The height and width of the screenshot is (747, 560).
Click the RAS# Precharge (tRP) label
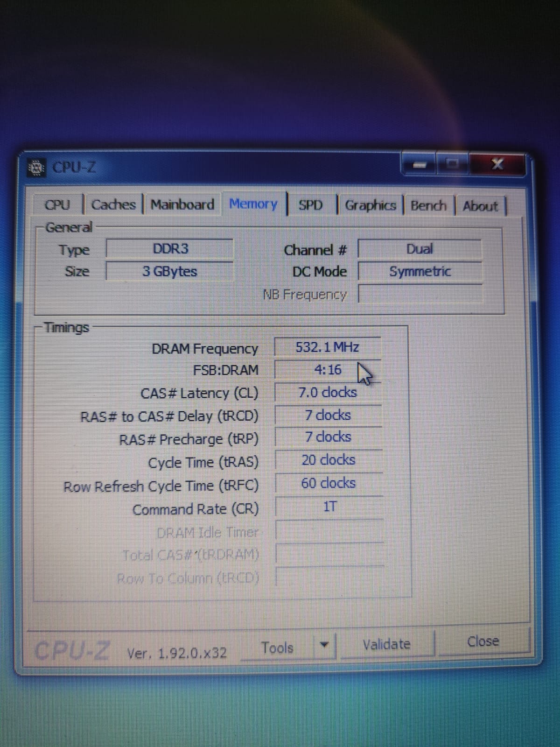coord(189,440)
